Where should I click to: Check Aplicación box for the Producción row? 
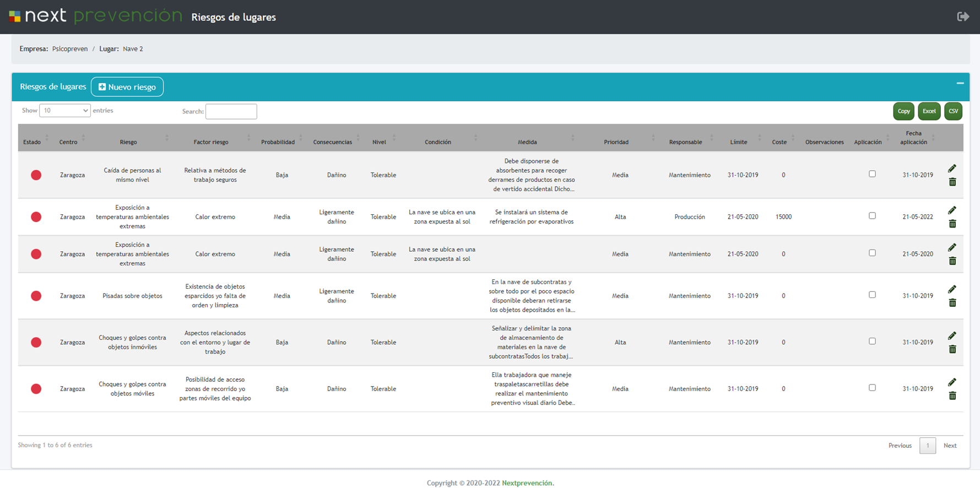tap(872, 216)
